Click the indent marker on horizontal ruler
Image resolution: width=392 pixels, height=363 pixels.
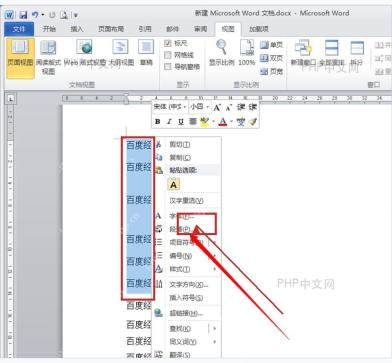point(126,99)
